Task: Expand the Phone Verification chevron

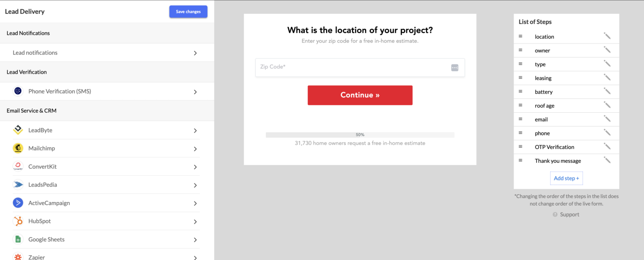Action: 195,91
